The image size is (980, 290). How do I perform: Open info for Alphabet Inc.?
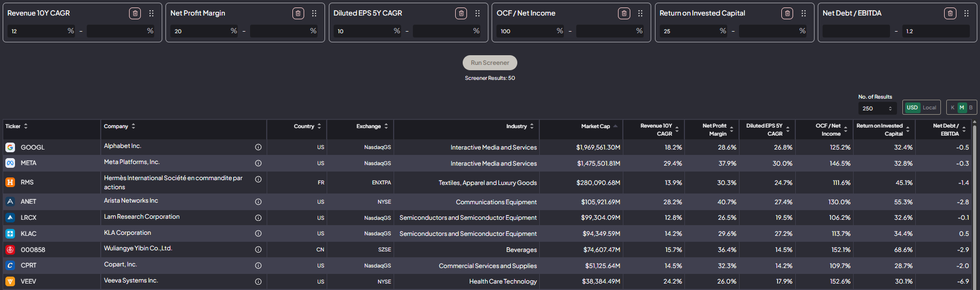[258, 147]
